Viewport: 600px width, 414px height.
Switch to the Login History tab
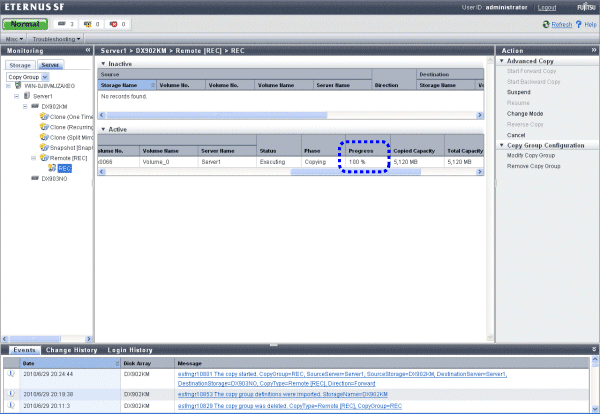130,350
